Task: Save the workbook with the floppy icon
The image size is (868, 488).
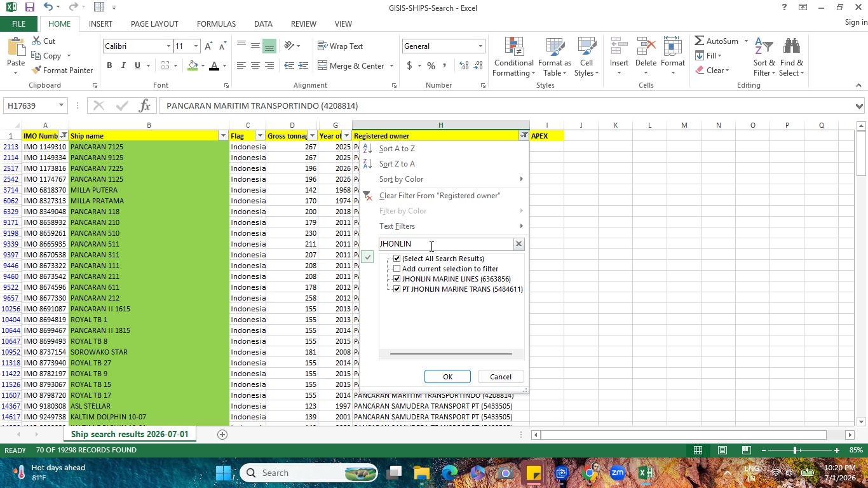Action: click(x=29, y=8)
